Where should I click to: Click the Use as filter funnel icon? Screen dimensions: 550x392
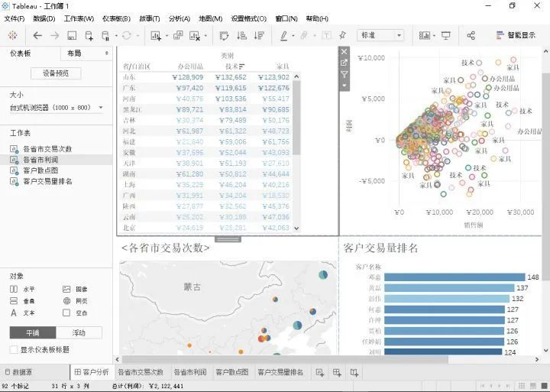[344, 74]
